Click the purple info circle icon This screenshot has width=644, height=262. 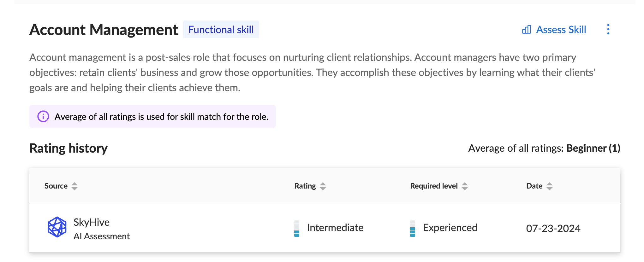click(43, 116)
